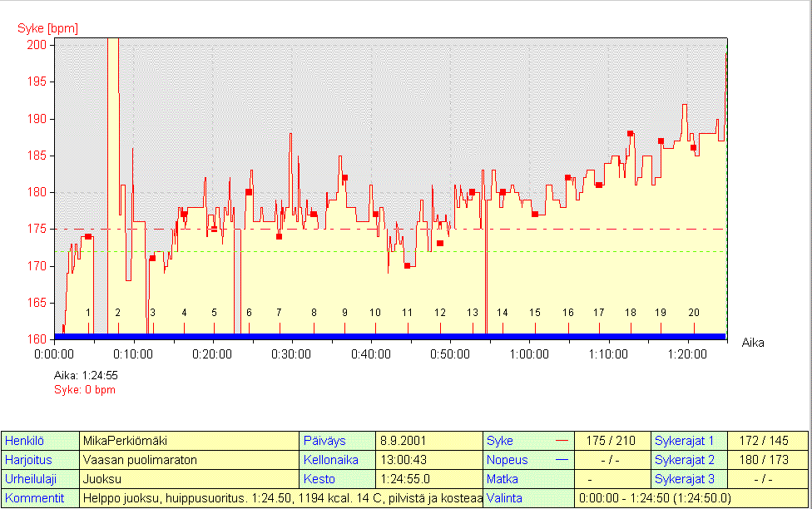The image size is (812, 509).
Task: Click the 0:40:00 time axis label
Action: click(371, 353)
